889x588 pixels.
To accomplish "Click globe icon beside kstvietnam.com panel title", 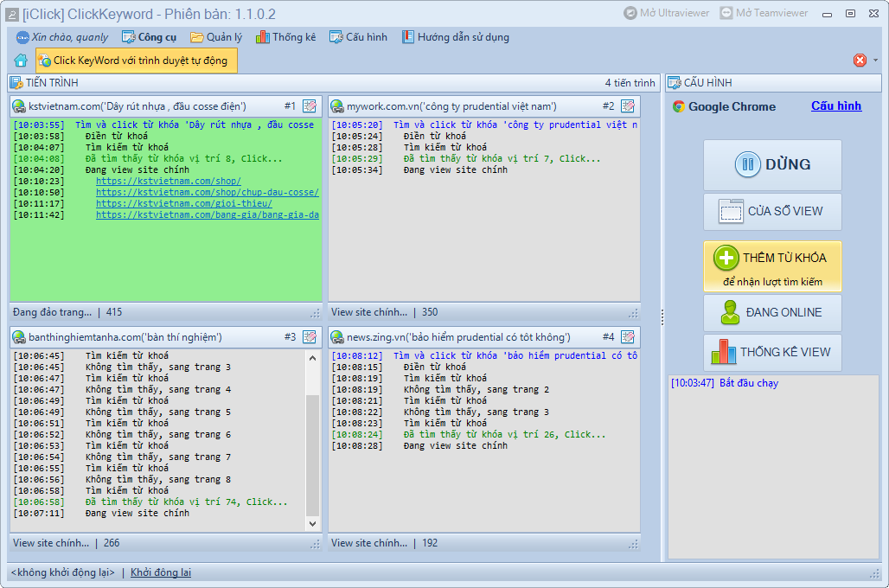I will 19,106.
